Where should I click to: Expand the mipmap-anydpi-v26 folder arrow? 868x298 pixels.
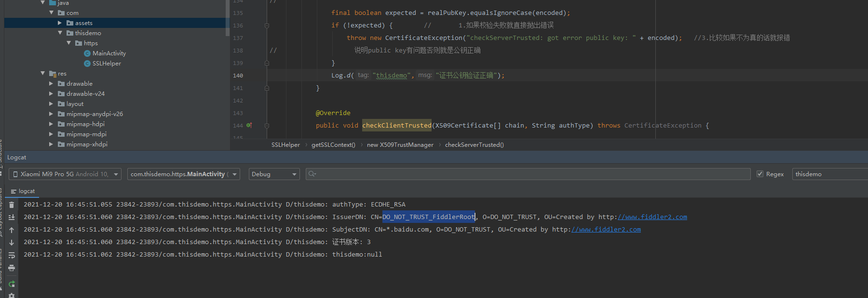[51, 114]
